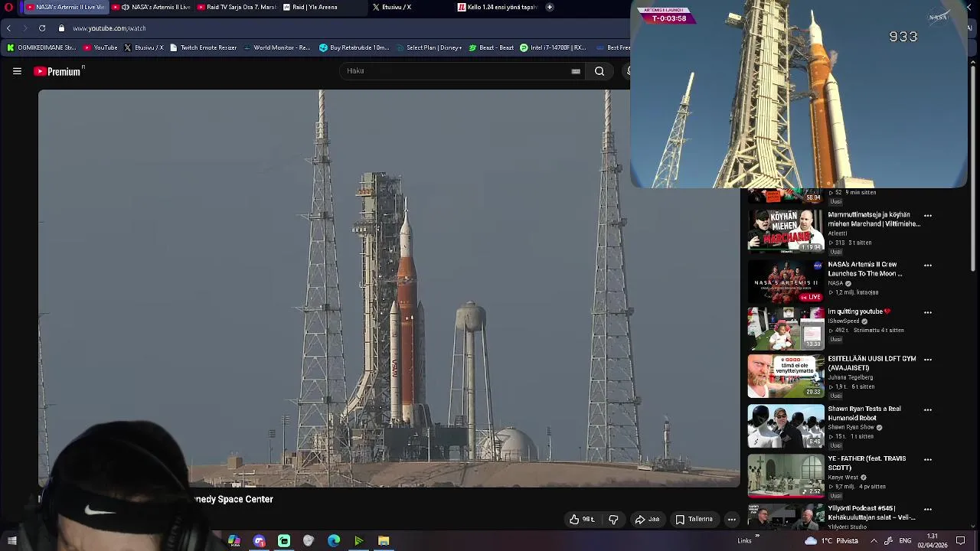Open site info via the padlock icon
Image resolution: width=980 pixels, height=551 pixels.
61,28
